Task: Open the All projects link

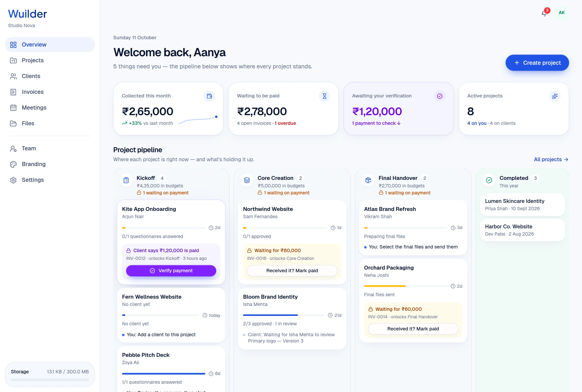Action: point(551,160)
